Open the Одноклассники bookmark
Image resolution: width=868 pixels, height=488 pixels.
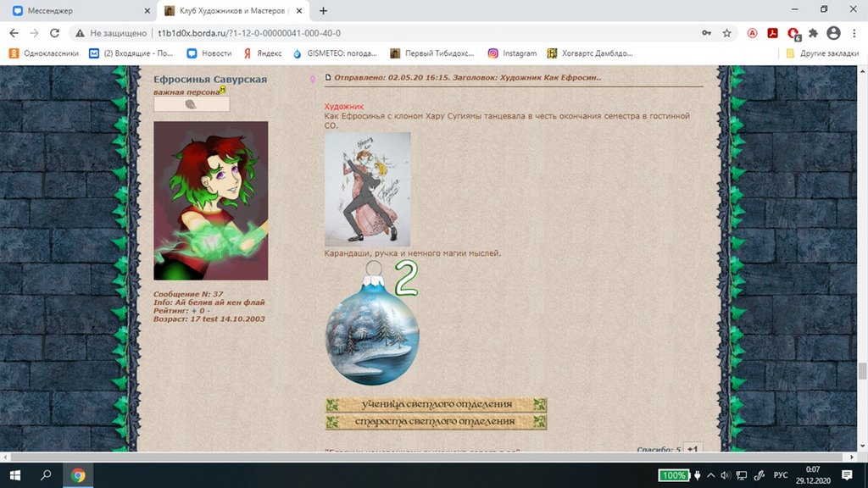click(44, 53)
